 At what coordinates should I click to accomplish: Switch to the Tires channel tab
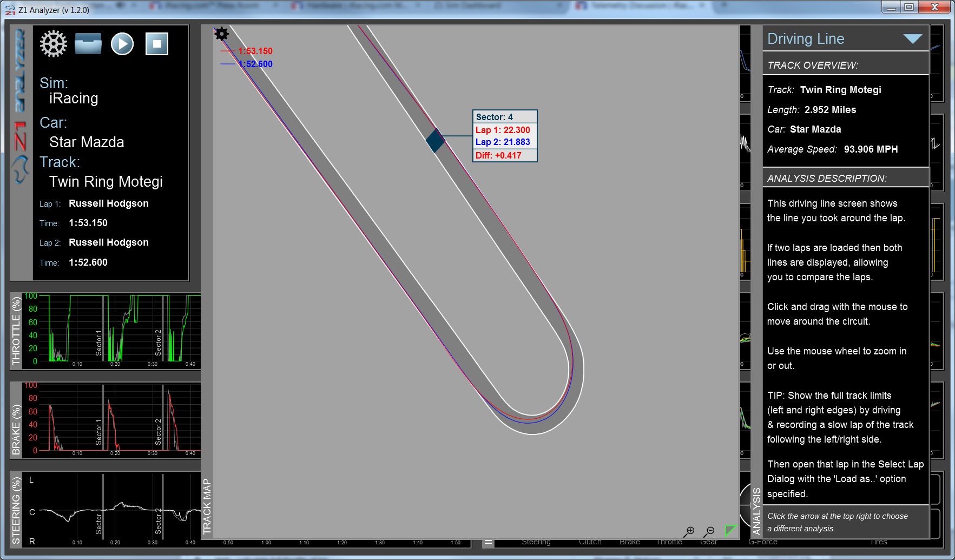point(879,542)
